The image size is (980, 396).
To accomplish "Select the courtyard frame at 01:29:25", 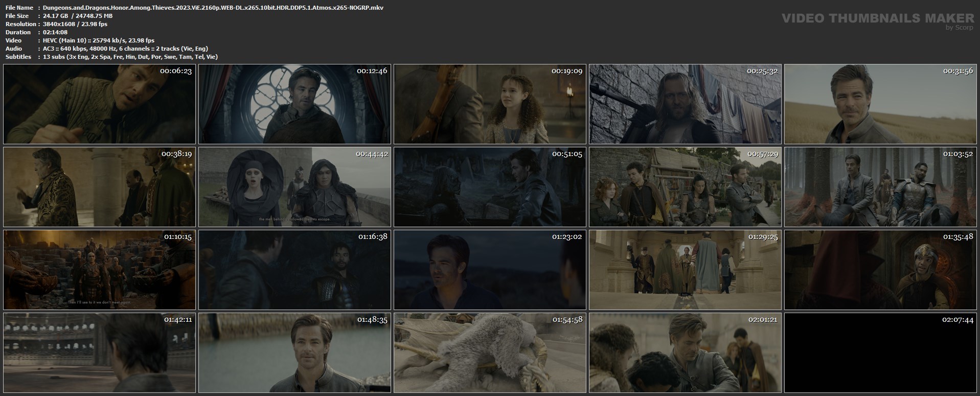I will pos(685,270).
